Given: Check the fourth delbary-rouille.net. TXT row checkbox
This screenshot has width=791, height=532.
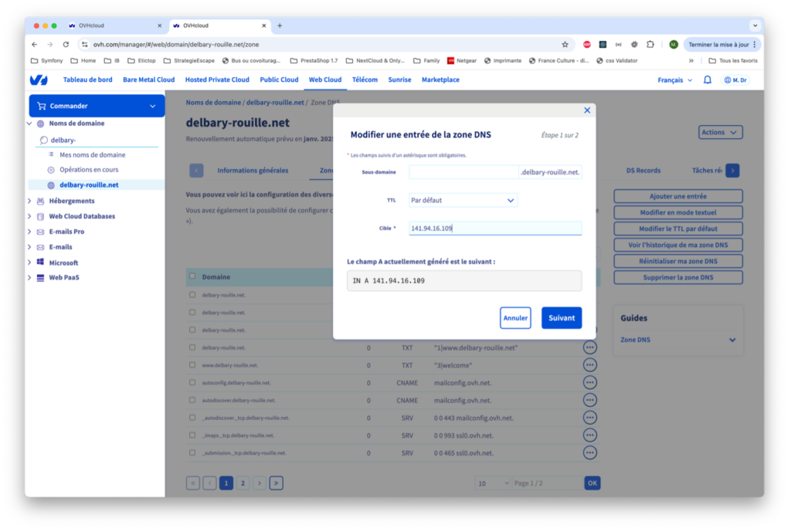Looking at the screenshot, I should click(192, 347).
